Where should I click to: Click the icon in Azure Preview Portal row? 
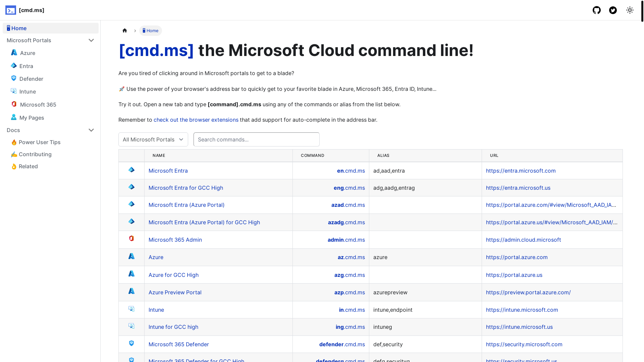tap(131, 291)
